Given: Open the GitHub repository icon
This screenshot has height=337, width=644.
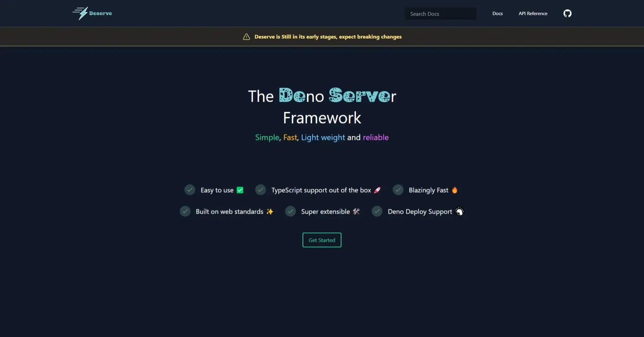Looking at the screenshot, I should coord(567,13).
